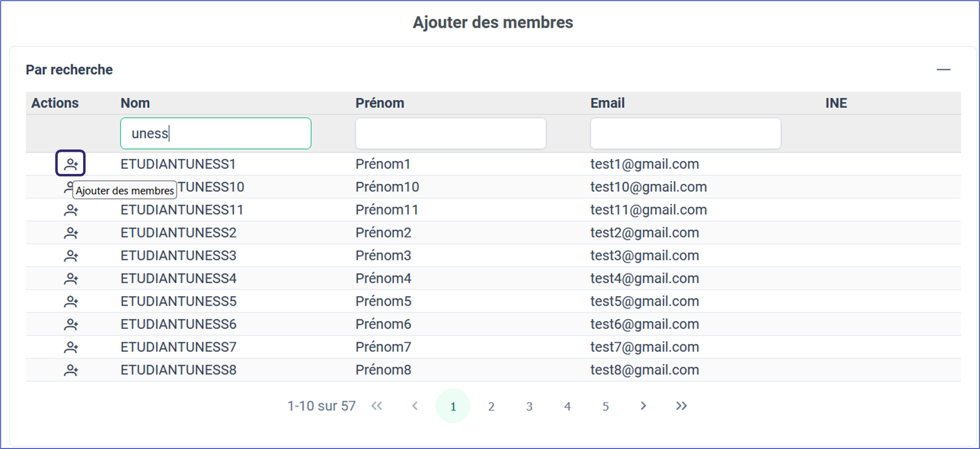Add ETUDIANTUNESS4 as a member
Image resolution: width=980 pixels, height=449 pixels.
71,278
